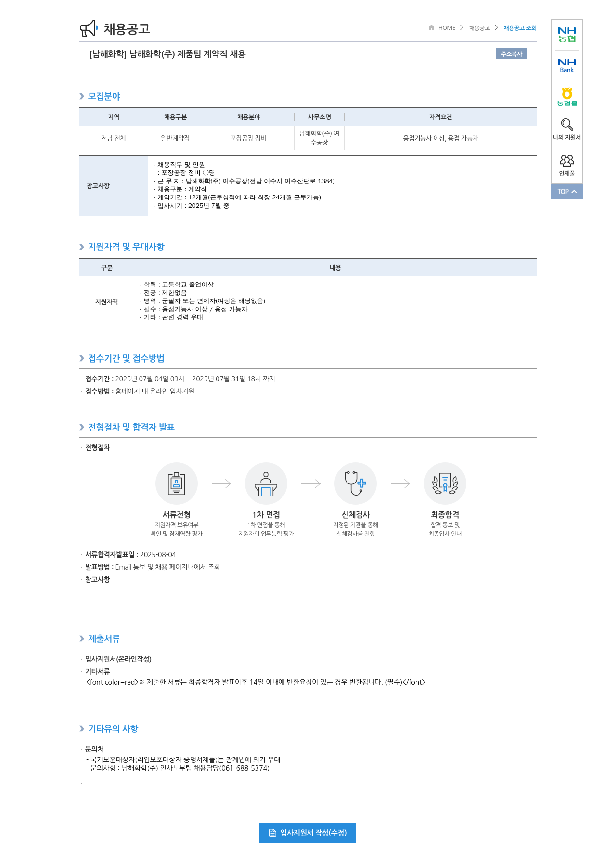Click the 채용분야 column header

pos(248,117)
